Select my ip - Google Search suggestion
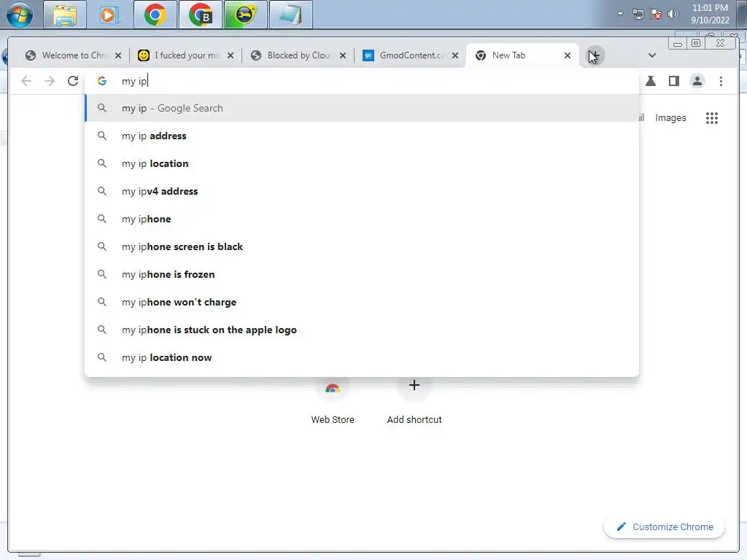Image resolution: width=747 pixels, height=560 pixels. [x=362, y=108]
